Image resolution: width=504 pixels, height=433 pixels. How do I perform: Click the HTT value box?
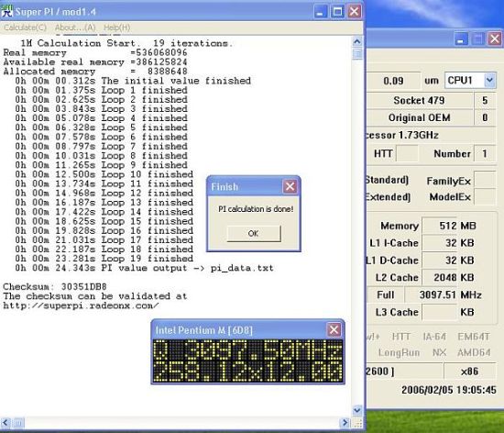(407, 153)
